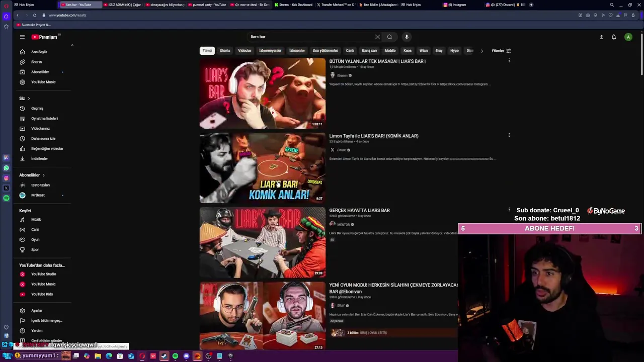Open Spotify from the Windows taskbar
Screen dimensions: 644x362
(175, 356)
